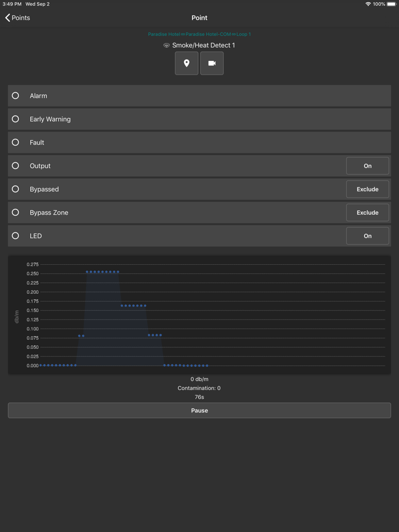Click the Early Warning row label
Screen dimensions: 399x532
click(50, 119)
